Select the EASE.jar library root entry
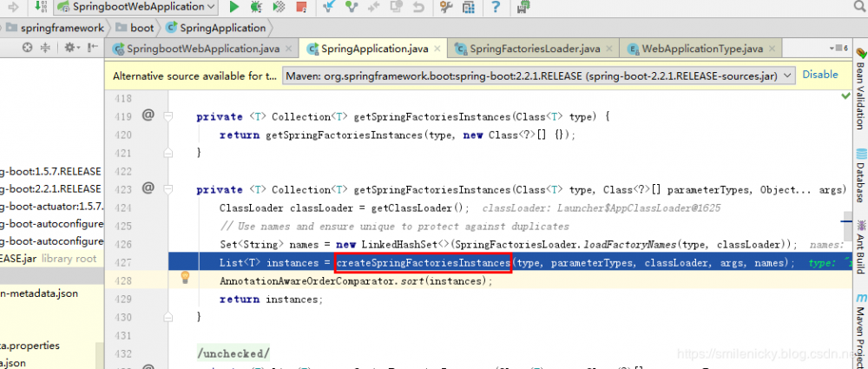 [x=48, y=258]
